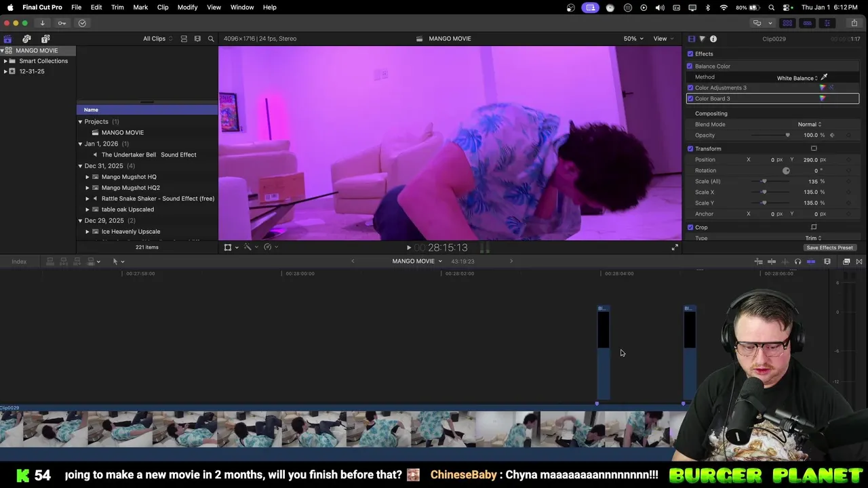Collapse the MANGO MOVIE library triangle
Screen dimensions: 868x488
[x=3, y=50]
